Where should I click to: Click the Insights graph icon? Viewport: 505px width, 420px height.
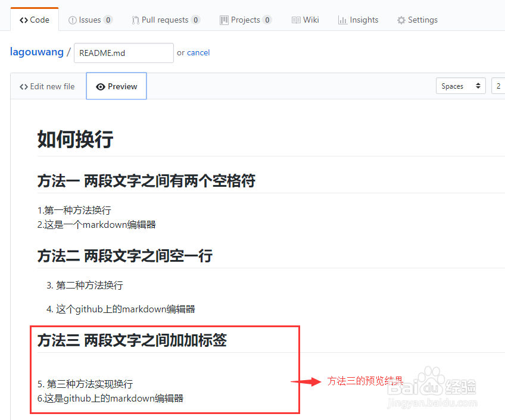click(x=342, y=19)
